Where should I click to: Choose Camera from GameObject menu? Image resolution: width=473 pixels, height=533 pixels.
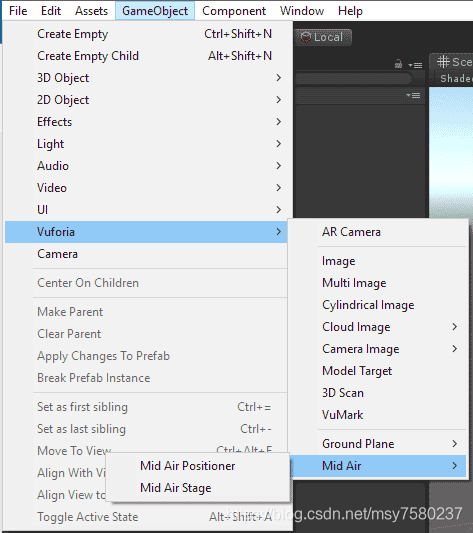146,254
